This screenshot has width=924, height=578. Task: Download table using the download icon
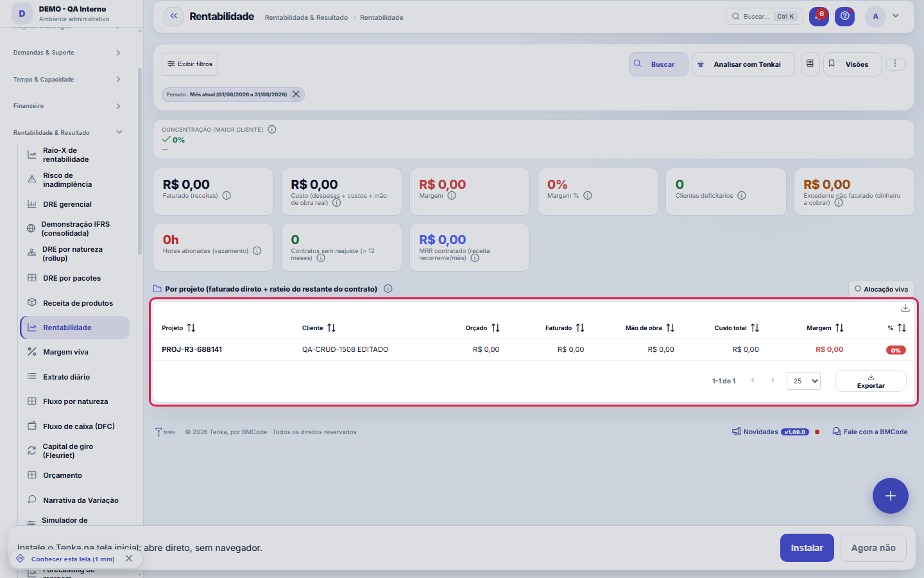pyautogui.click(x=905, y=308)
